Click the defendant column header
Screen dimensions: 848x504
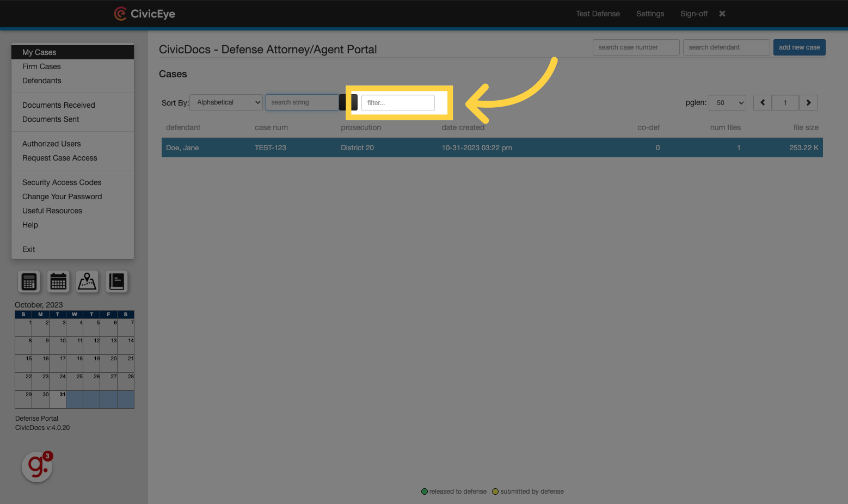(183, 127)
